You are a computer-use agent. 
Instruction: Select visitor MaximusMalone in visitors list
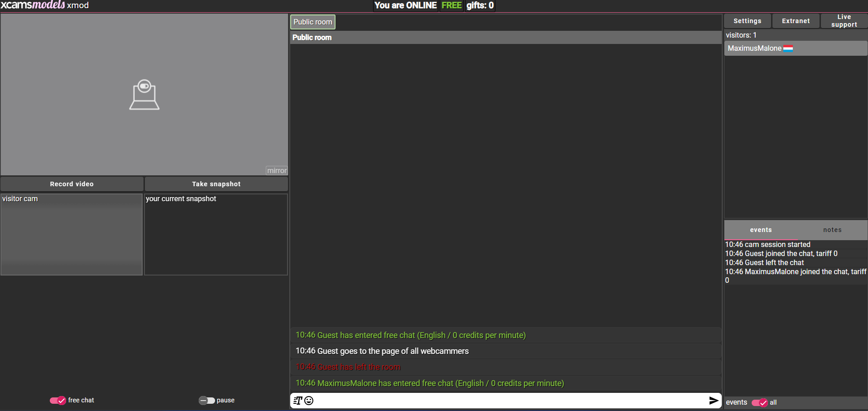click(754, 48)
